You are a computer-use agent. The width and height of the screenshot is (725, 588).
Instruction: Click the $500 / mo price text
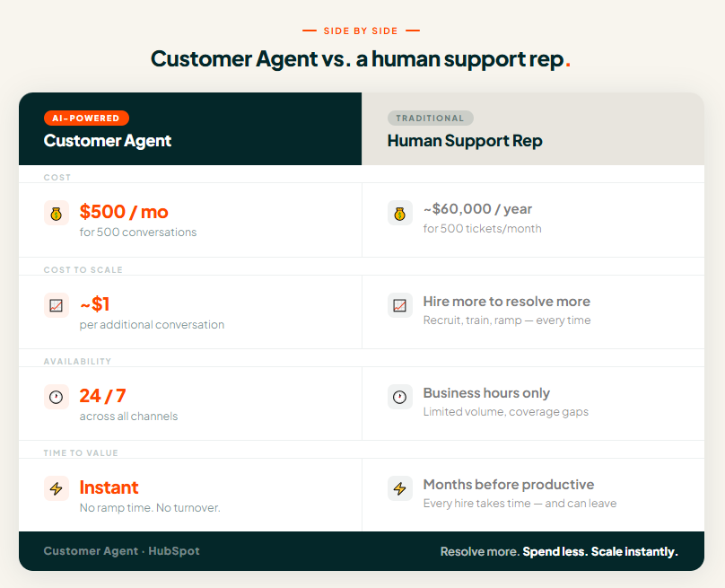pos(124,212)
